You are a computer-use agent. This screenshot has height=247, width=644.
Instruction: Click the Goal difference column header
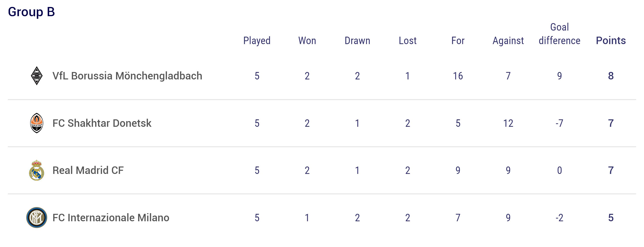(x=559, y=34)
